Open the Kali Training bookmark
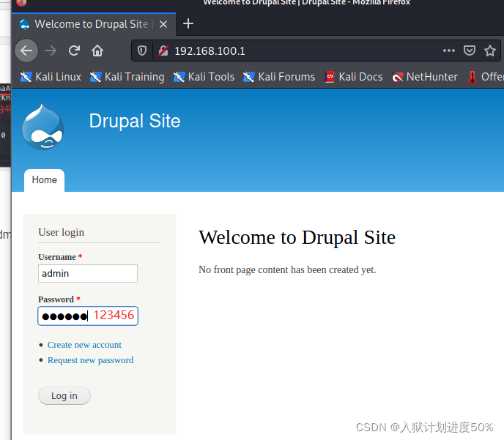Screen dimensions: 504x440 click(x=127, y=77)
